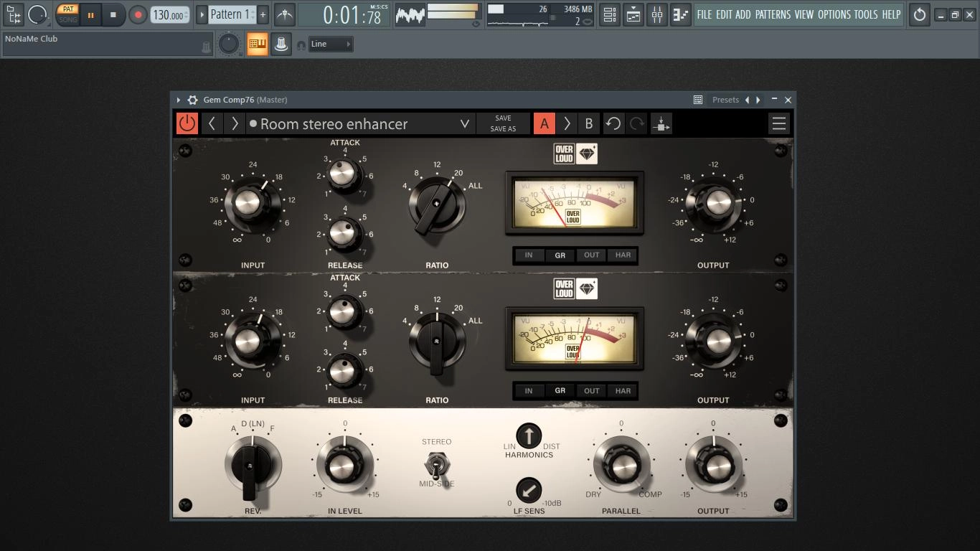Select next preset in Presets header
The height and width of the screenshot is (551, 980).
coord(758,100)
